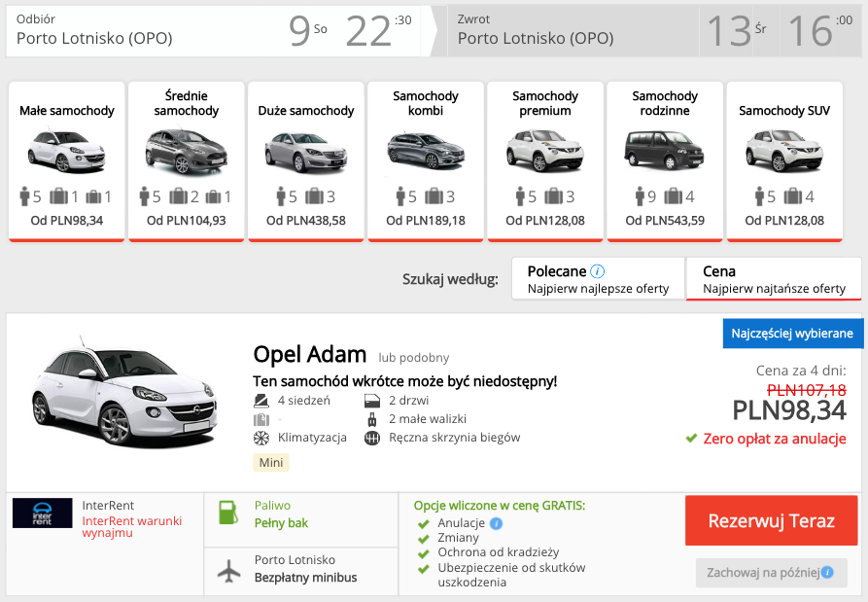Click the InterRent company logo
868x602 pixels.
pos(43,513)
